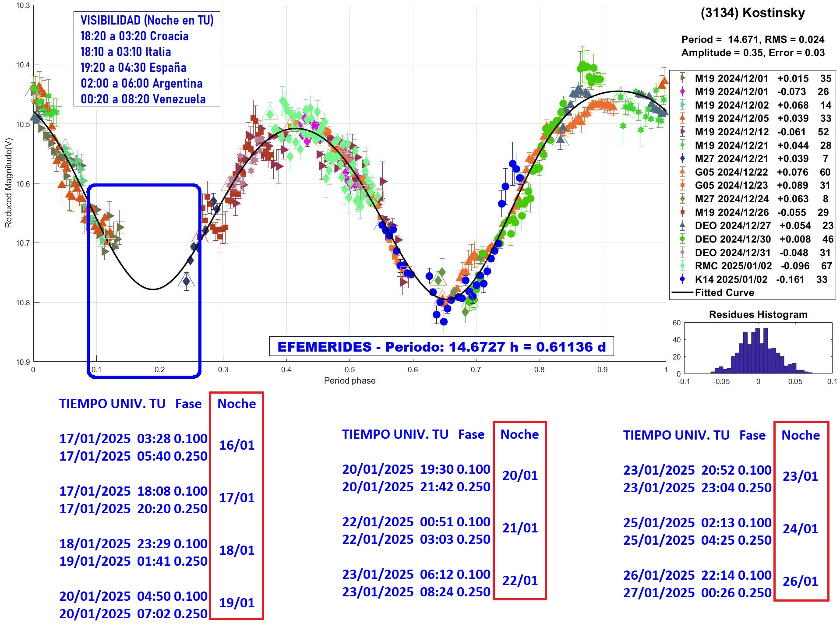Click the 20/01/2025 07:02 0.250 row
The image size is (840, 627).
click(134, 613)
